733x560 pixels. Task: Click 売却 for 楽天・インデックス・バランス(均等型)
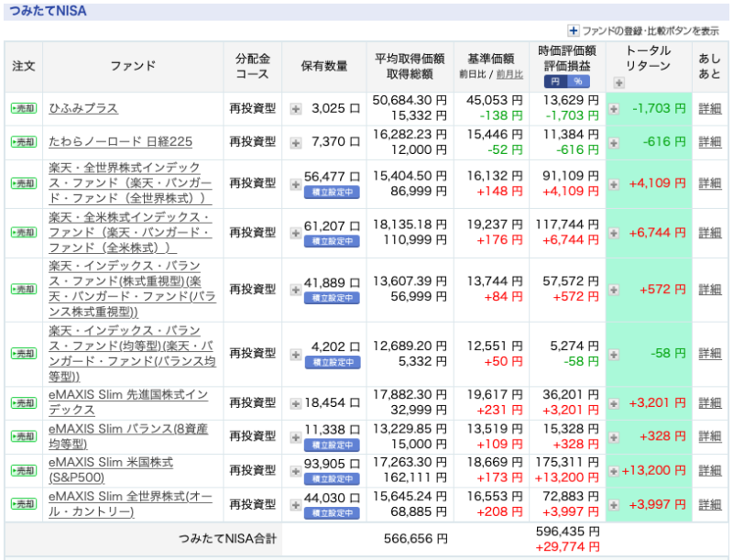click(24, 354)
